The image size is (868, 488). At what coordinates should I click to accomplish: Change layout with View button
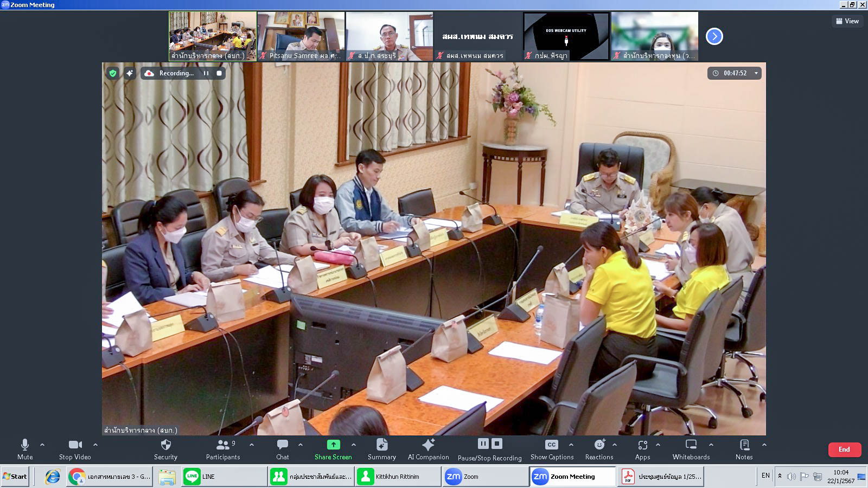pos(847,21)
